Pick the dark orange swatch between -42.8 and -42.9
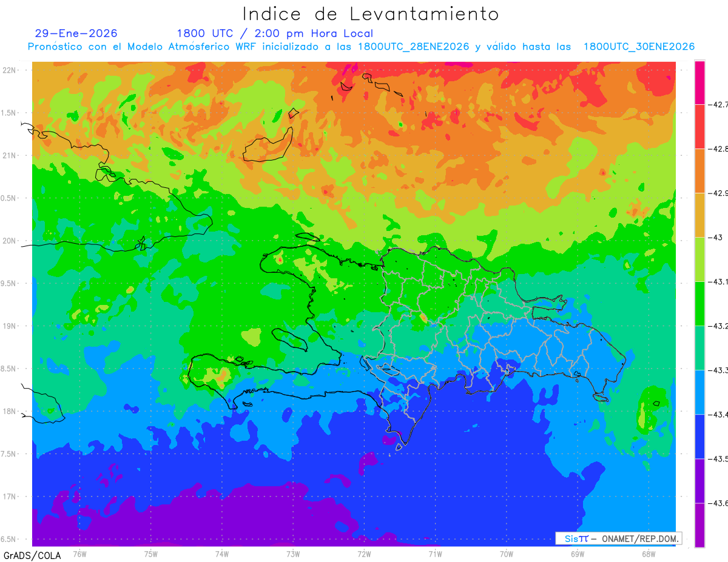Screen dimensions: 728x562 point(699,170)
